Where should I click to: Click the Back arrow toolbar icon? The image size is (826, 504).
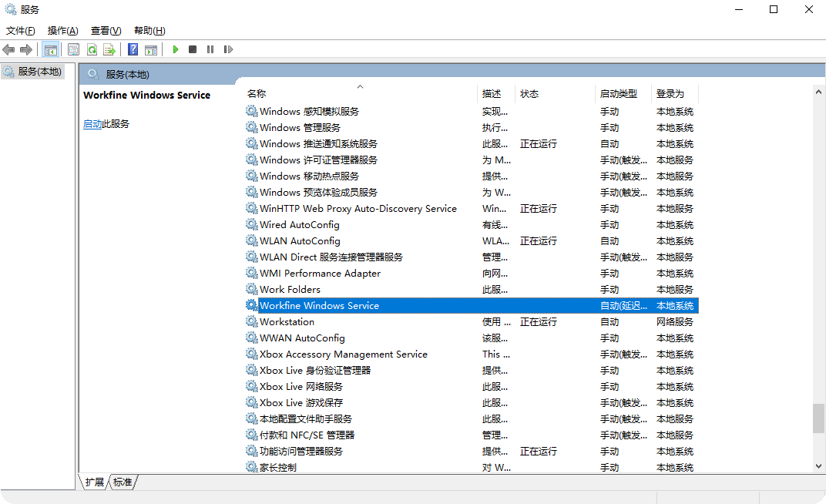tap(8, 49)
